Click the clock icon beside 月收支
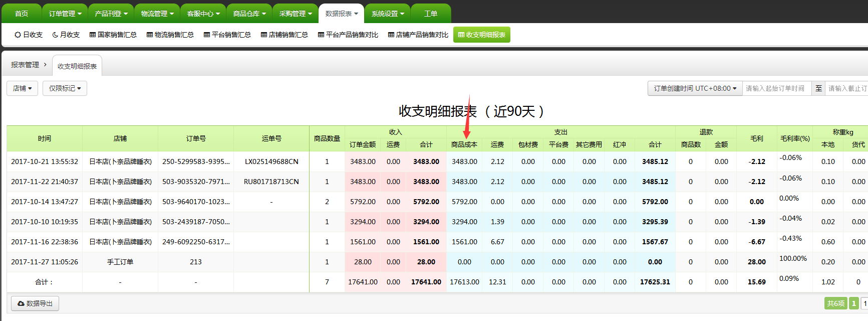The image size is (868, 321). pos(55,35)
